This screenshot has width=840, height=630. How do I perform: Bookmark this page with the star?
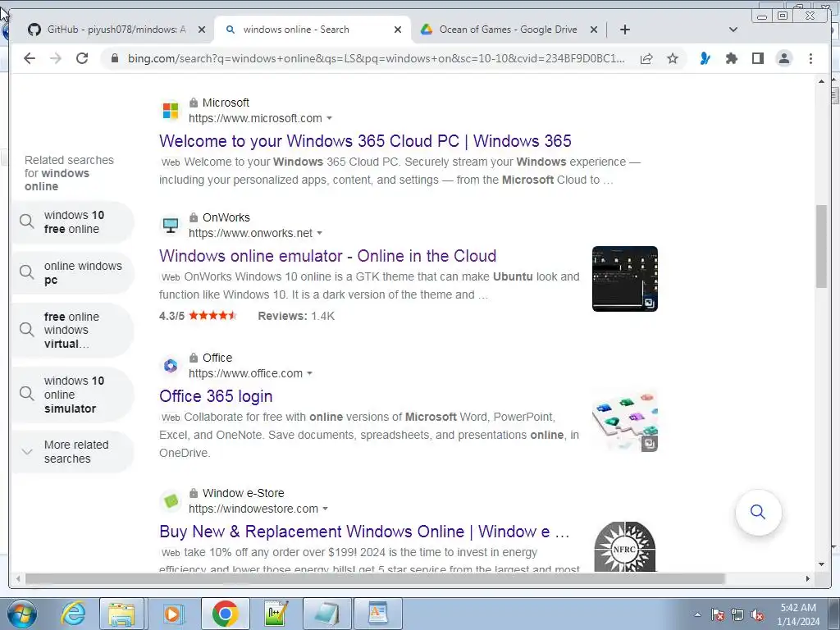(x=673, y=58)
